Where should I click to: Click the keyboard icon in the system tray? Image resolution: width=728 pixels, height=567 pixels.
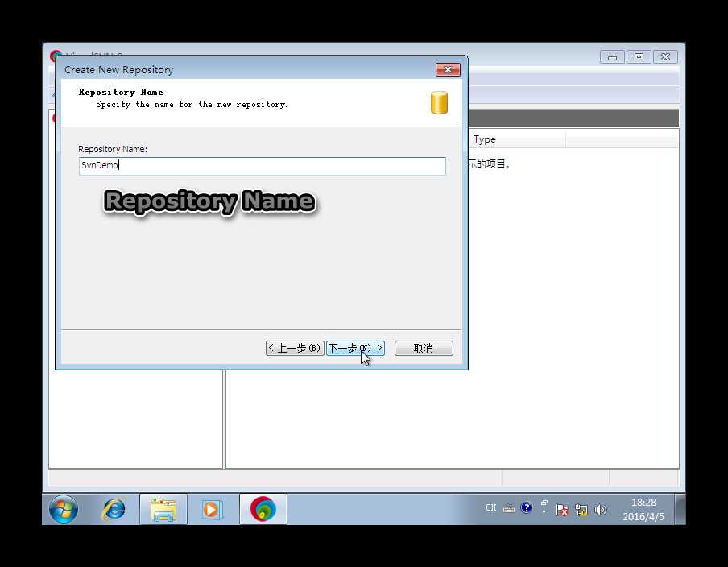click(x=509, y=509)
